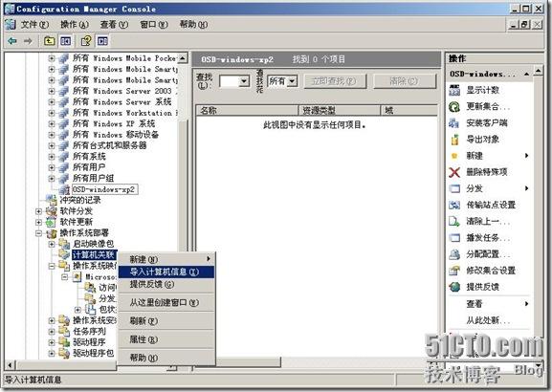Click the 显示计数 icon in actions pane
552x392 pixels.
point(454,90)
